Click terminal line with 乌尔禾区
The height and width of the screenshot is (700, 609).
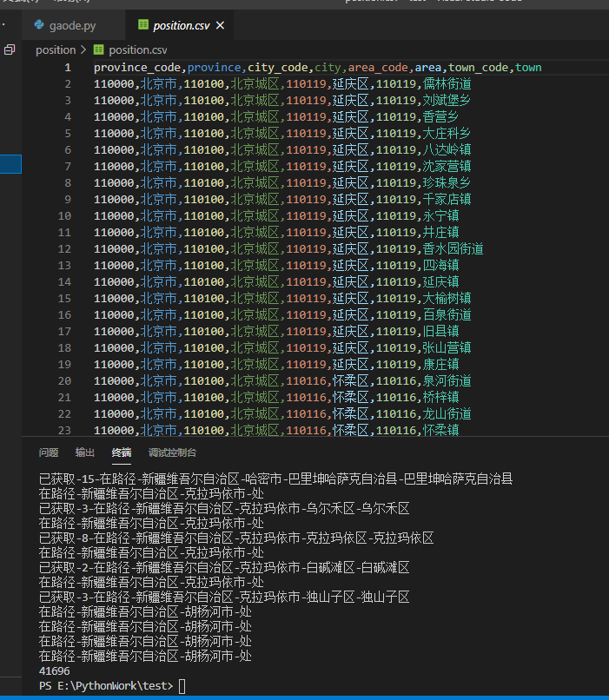[224, 508]
